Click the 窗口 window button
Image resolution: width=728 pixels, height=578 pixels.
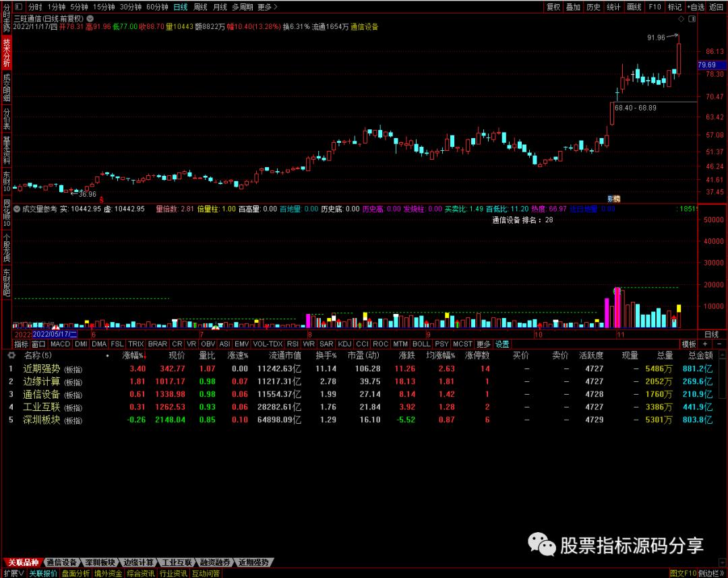38,344
